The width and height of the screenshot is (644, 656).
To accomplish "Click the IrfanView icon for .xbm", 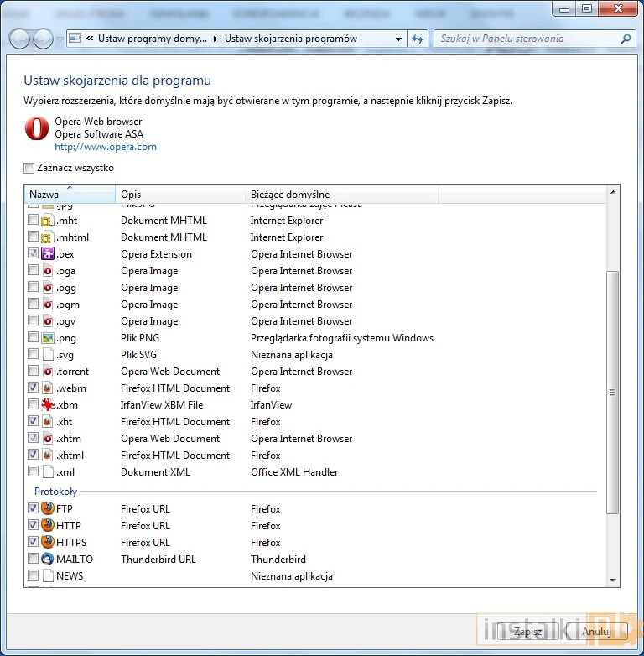I will click(48, 405).
